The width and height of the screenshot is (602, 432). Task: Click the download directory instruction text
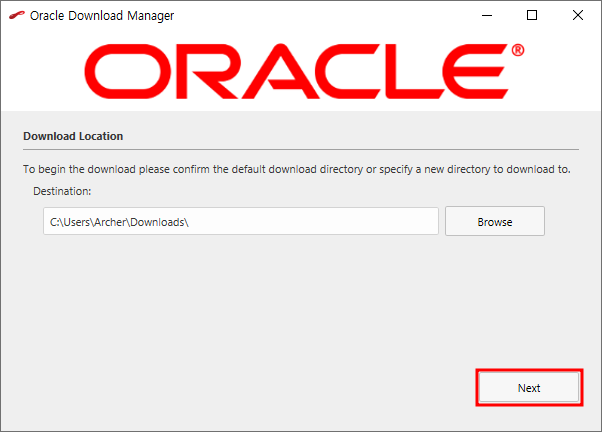(x=296, y=169)
